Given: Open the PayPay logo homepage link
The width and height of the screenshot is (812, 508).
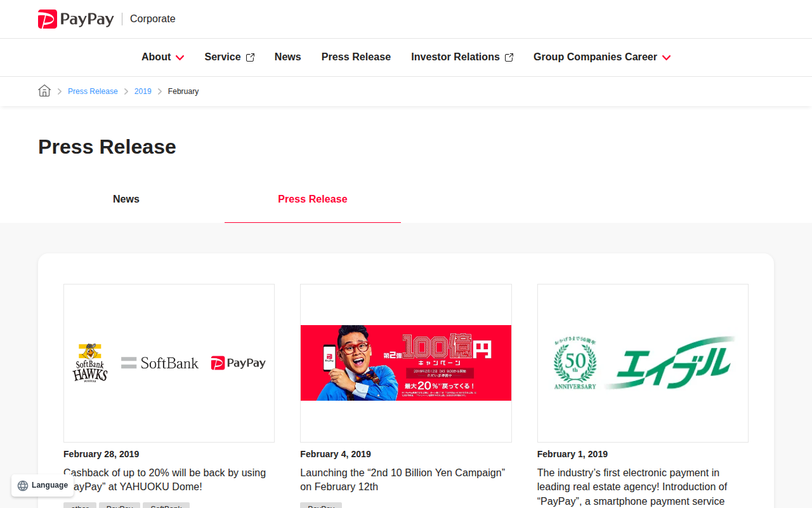Looking at the screenshot, I should (x=76, y=19).
